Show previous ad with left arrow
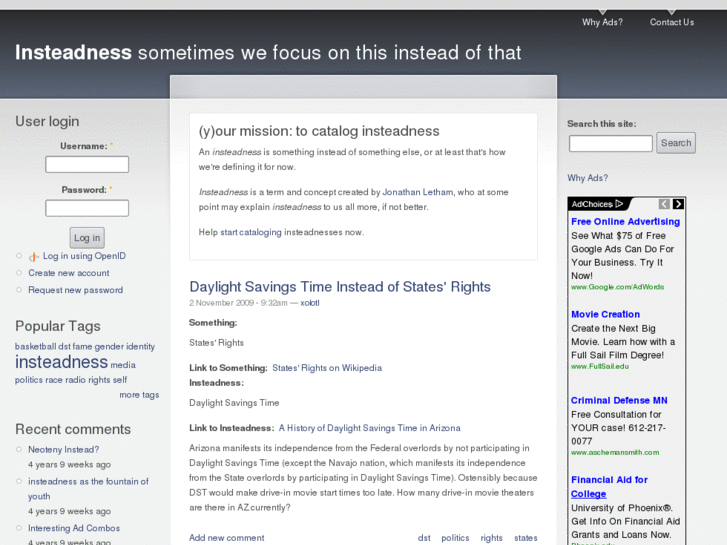Screen dimensions: 727x545 click(664, 204)
